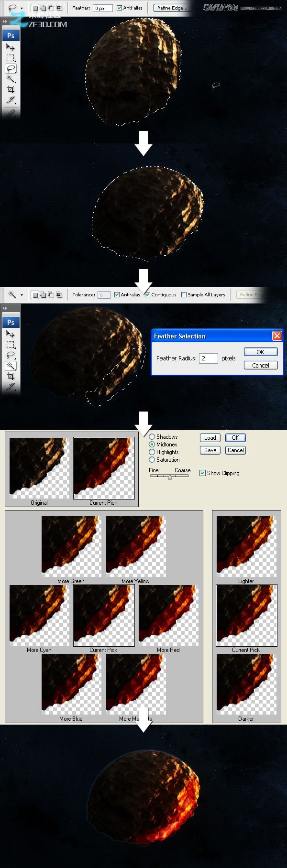This screenshot has width=287, height=868.
Task: Click the Ps logo above the Magic Wand-step toolbox
Action: point(11,322)
